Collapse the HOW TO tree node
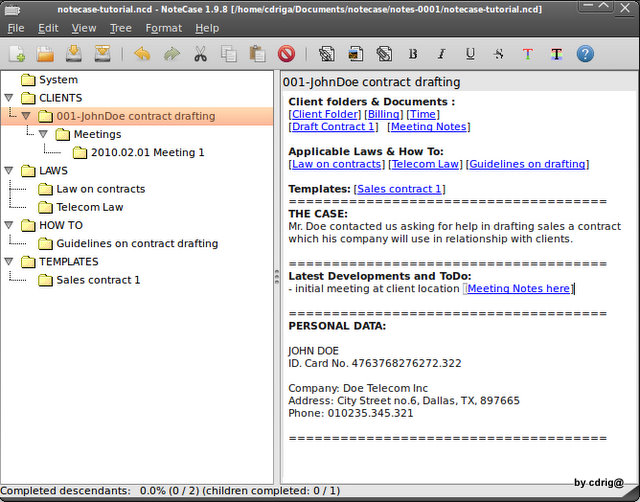The width and height of the screenshot is (640, 502). tap(9, 225)
